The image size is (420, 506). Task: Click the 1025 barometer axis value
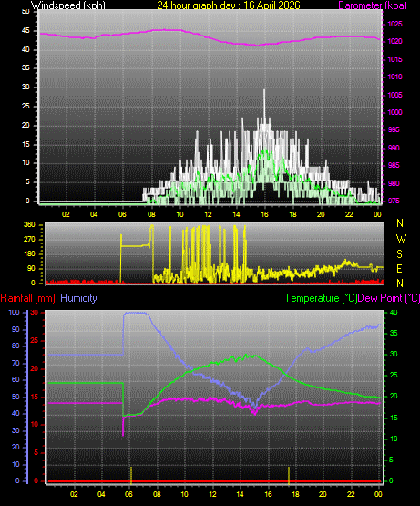pos(394,24)
